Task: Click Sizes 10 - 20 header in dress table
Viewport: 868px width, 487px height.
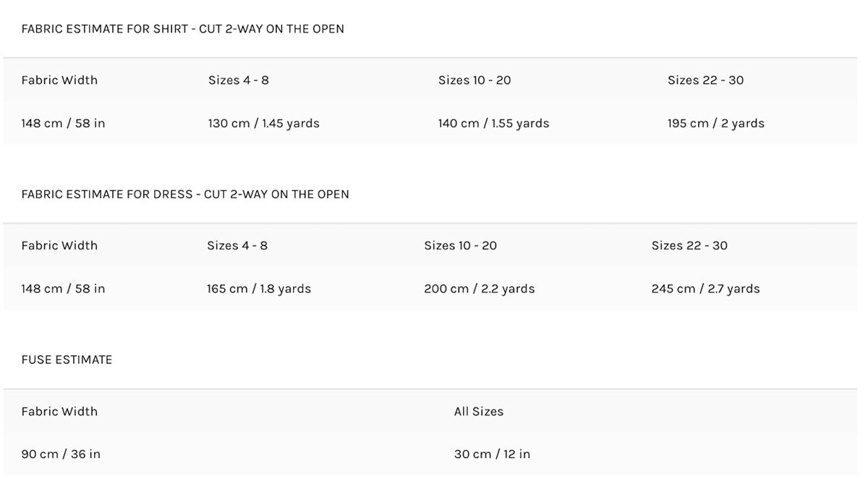Action: pyautogui.click(x=460, y=245)
